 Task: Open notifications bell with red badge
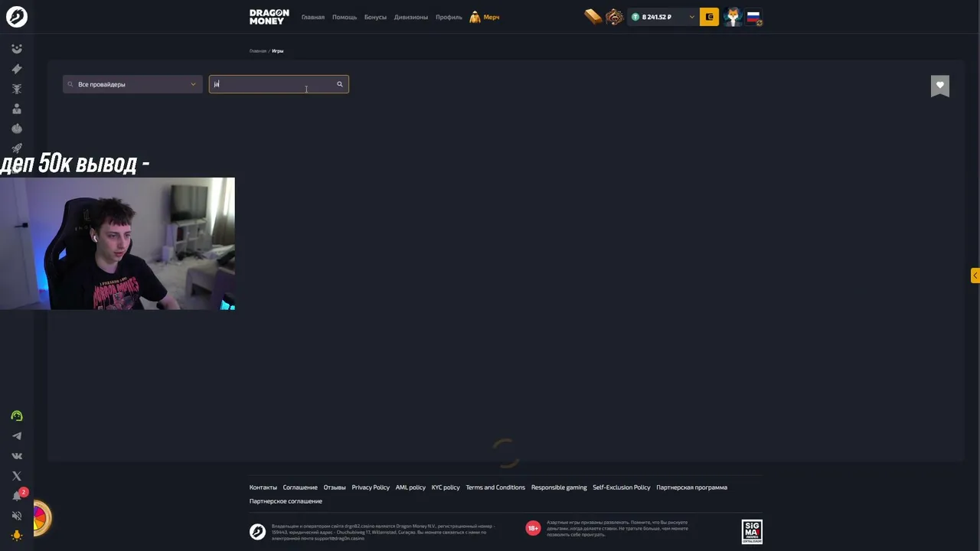click(x=18, y=495)
